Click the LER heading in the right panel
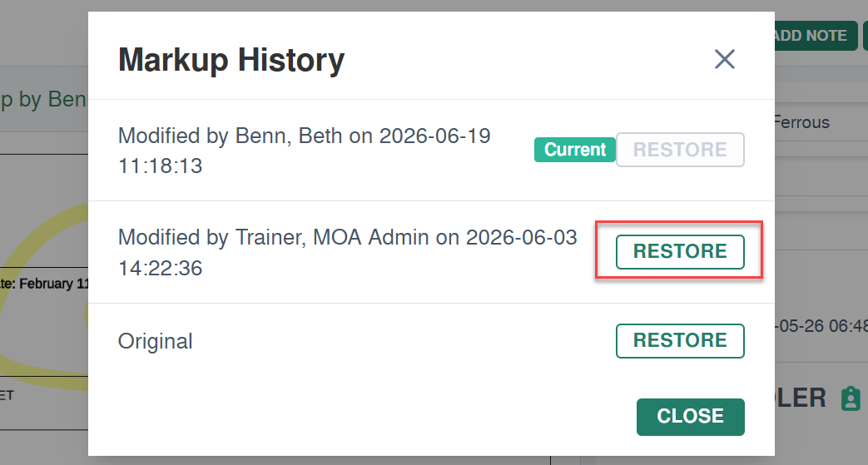This screenshot has height=465, width=868. (x=801, y=398)
